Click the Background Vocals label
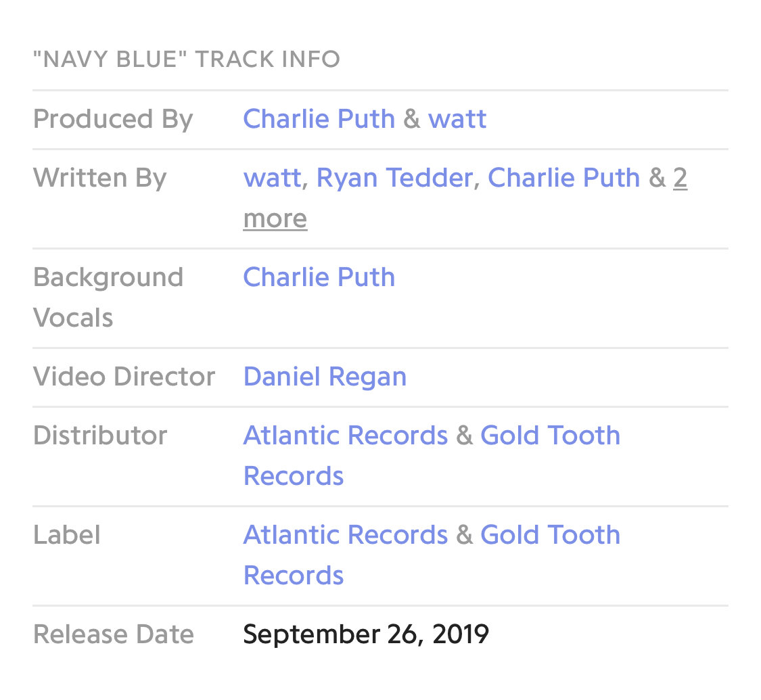The height and width of the screenshot is (700, 761). (108, 298)
